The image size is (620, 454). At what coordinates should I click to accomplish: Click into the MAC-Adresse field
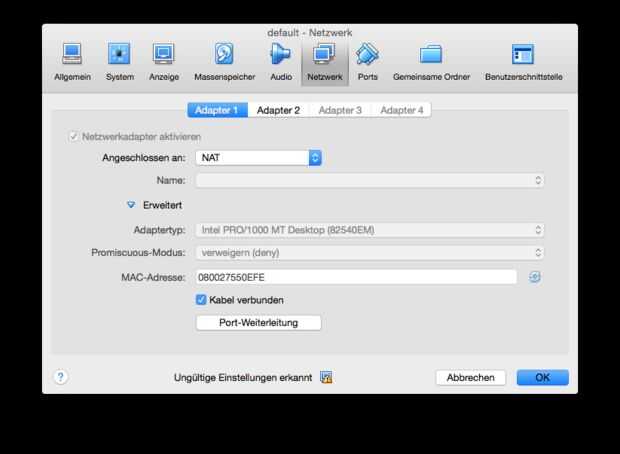[x=356, y=277]
